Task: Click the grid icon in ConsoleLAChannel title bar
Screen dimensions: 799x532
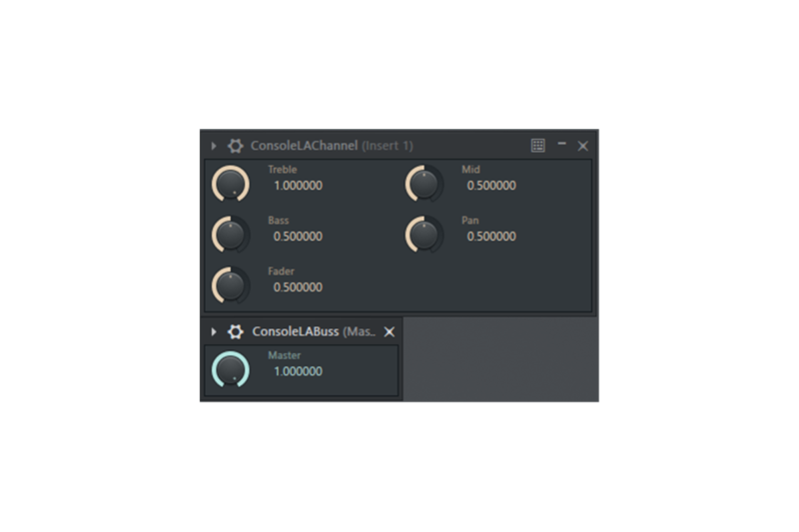Action: pyautogui.click(x=538, y=146)
